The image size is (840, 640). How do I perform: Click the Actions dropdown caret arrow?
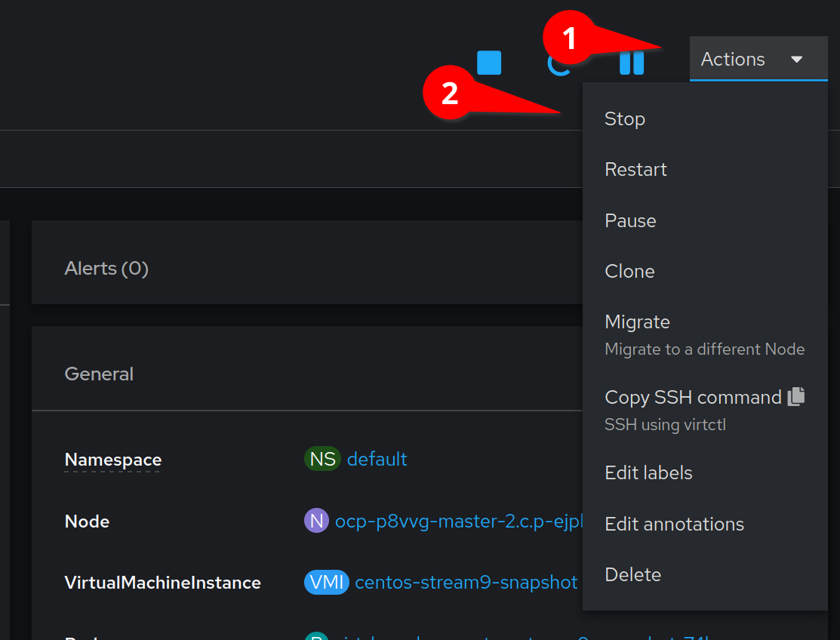click(797, 60)
